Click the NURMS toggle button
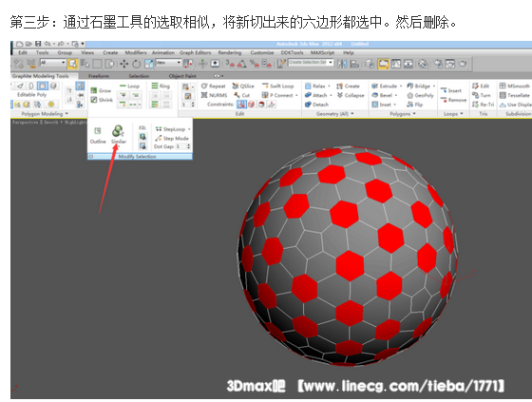 [214, 95]
